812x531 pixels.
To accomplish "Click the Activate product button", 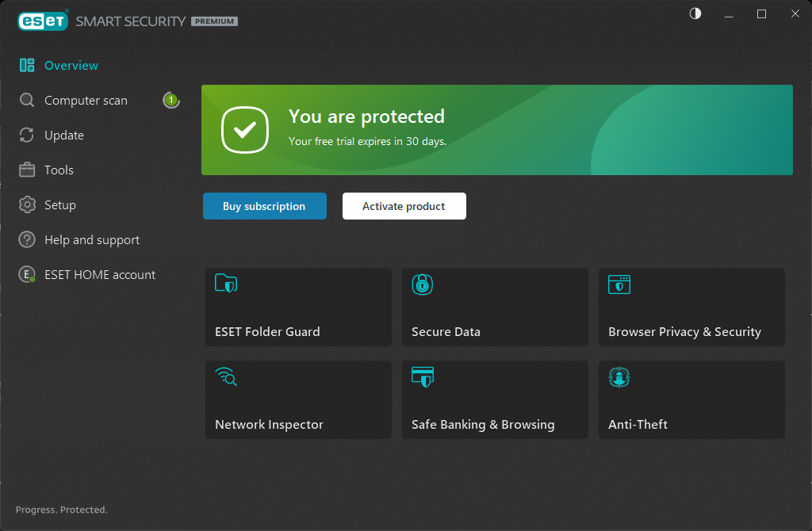I will tap(404, 206).
